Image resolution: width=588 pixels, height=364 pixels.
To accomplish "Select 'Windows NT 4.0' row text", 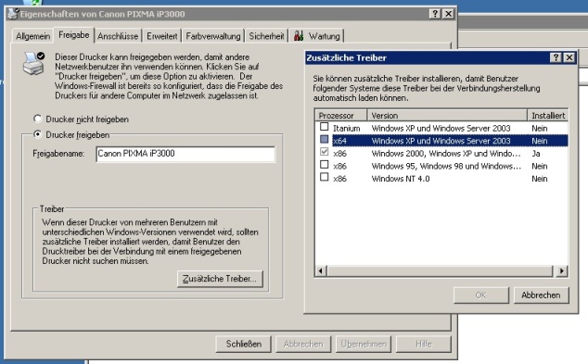I will tap(401, 179).
